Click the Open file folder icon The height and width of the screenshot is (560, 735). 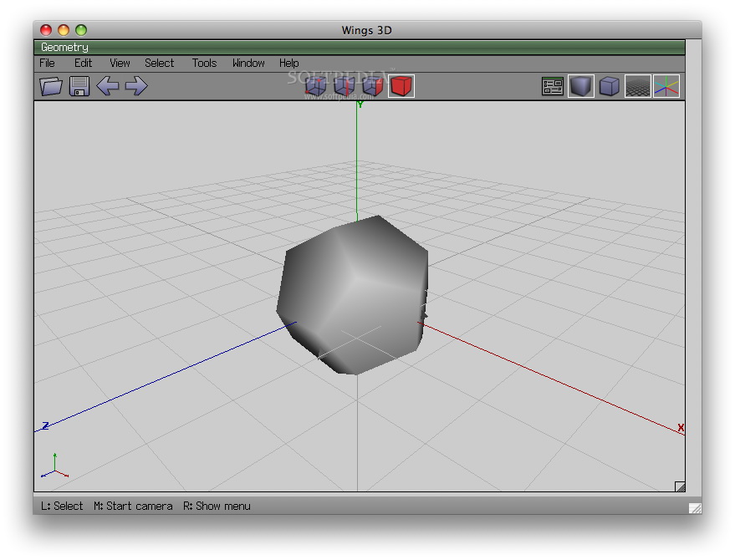click(x=51, y=86)
